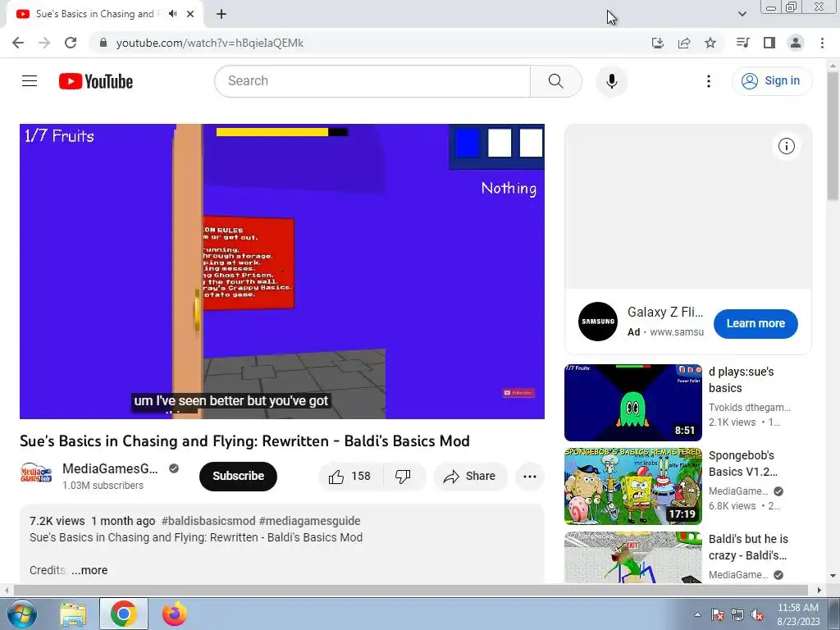The height and width of the screenshot is (630, 840).
Task: Click the #mediagamesguide hashtag
Action: pyautogui.click(x=309, y=521)
